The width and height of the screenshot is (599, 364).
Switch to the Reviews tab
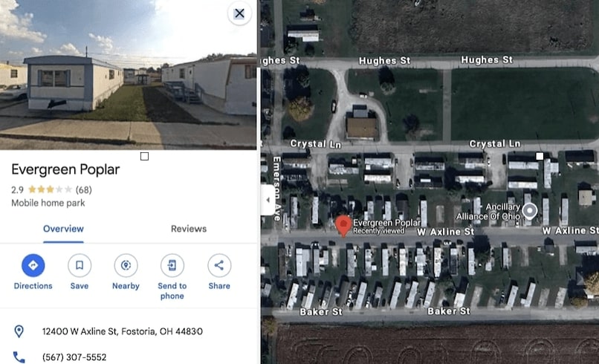click(x=189, y=229)
